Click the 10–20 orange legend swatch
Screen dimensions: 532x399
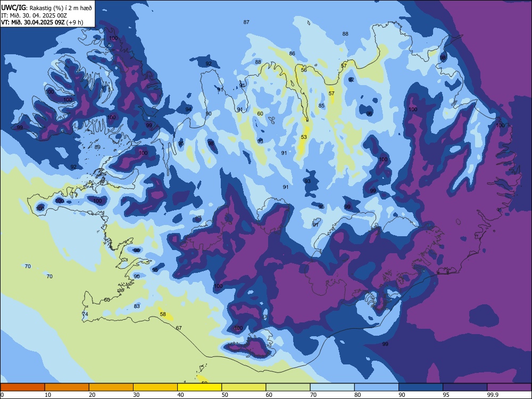click(x=67, y=387)
